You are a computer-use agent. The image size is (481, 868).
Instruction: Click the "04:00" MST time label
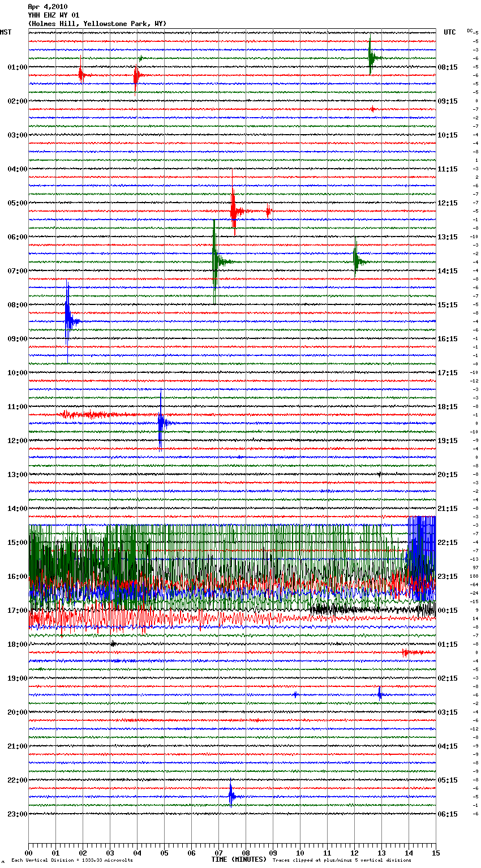pyautogui.click(x=18, y=169)
